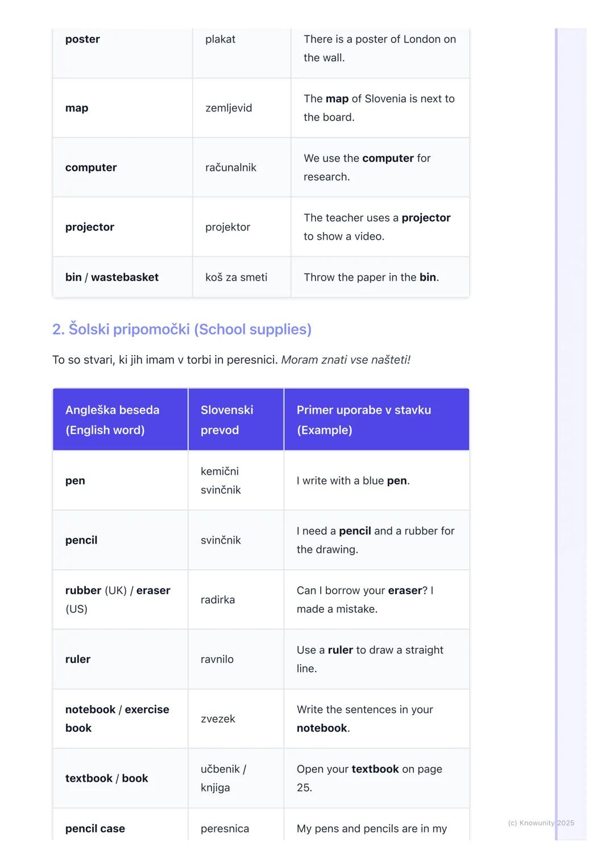This screenshot has width=614, height=868.
Task: Select the 'computer' vocabulary cell
Action: 91,168
